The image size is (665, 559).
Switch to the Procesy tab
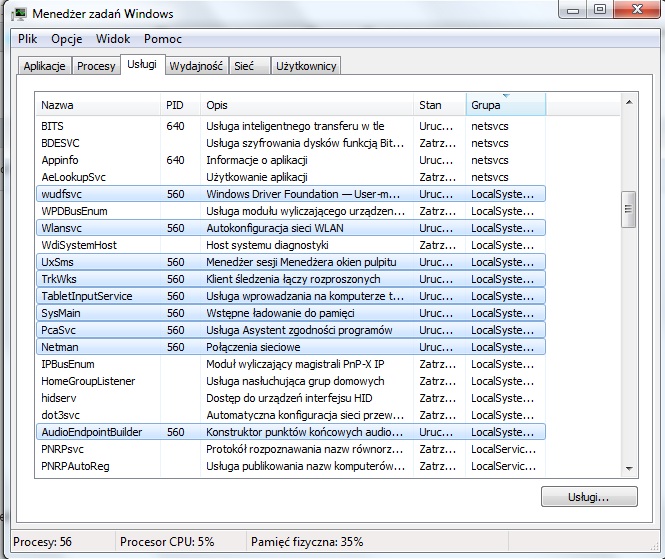point(96,66)
